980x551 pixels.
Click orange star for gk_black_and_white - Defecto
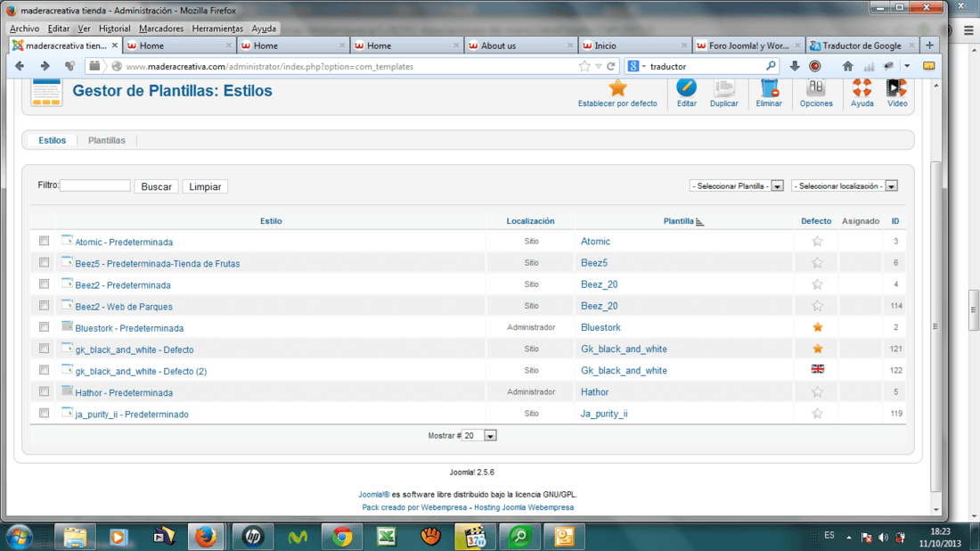(817, 349)
